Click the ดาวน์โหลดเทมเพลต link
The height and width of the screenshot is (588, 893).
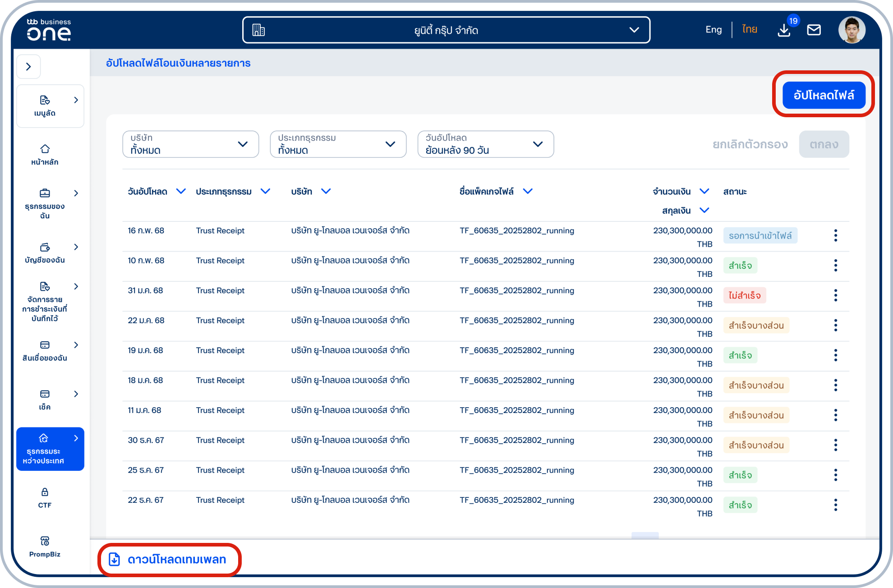click(169, 560)
